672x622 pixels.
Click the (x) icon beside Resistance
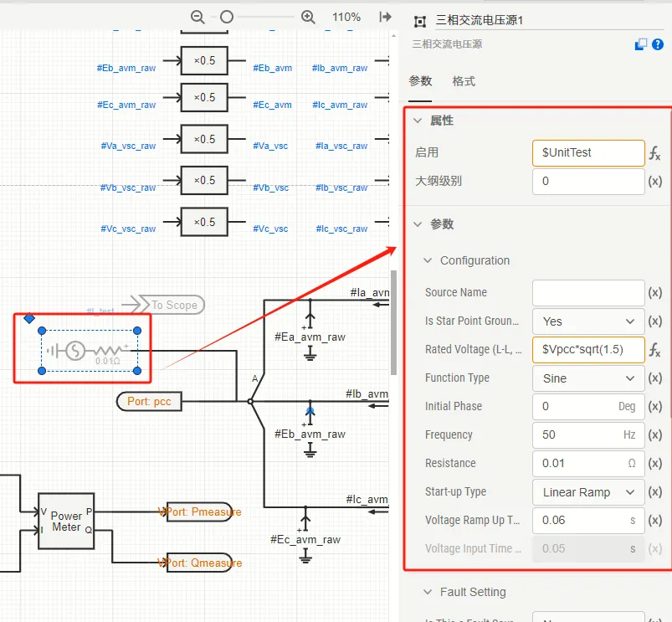tap(655, 464)
